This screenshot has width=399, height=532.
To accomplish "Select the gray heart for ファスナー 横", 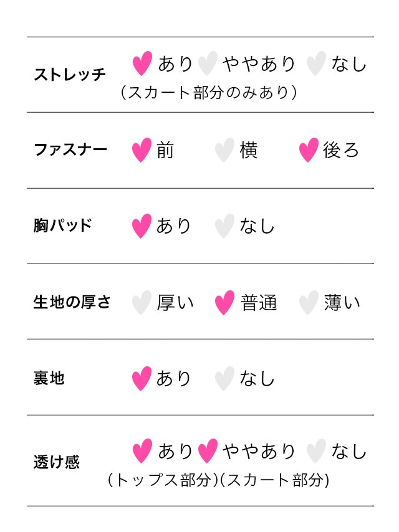I will pyautogui.click(x=224, y=150).
